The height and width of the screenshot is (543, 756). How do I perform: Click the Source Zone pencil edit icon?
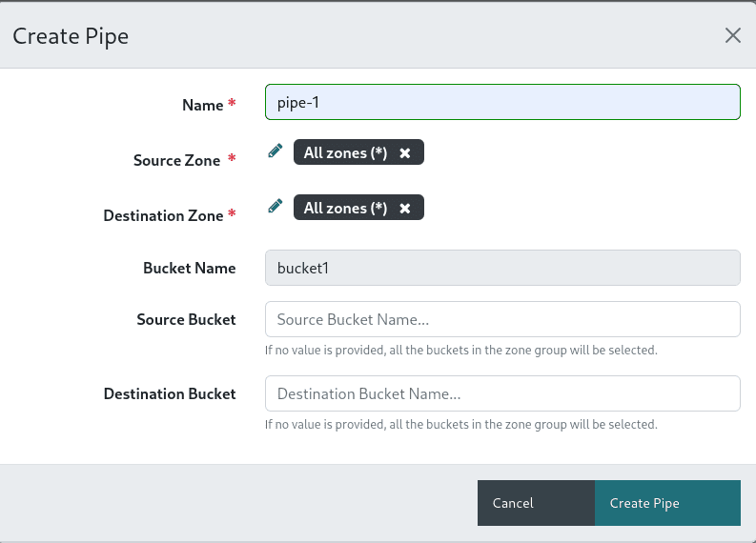[x=276, y=151]
